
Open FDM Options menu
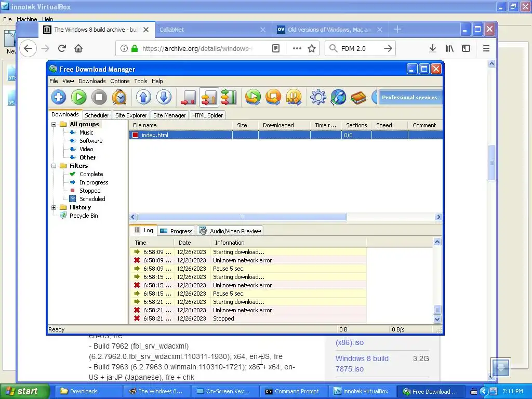click(120, 81)
